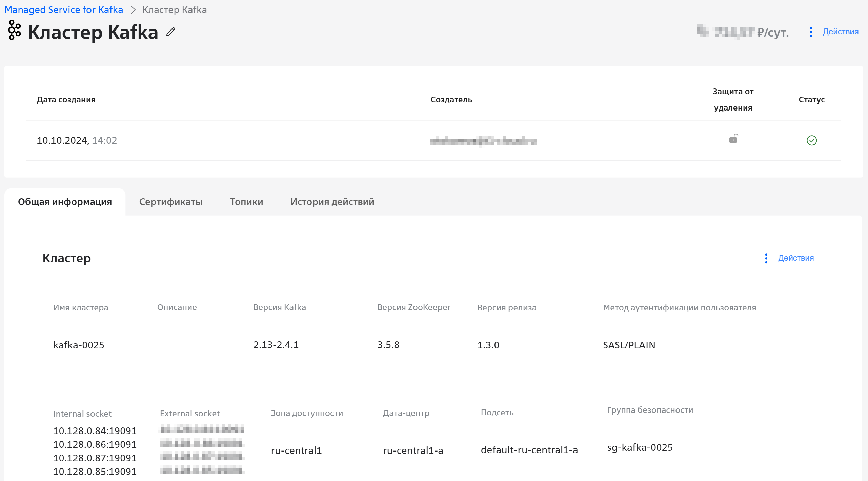Click the cluster name kafka-0025
The image size is (868, 481).
79,345
